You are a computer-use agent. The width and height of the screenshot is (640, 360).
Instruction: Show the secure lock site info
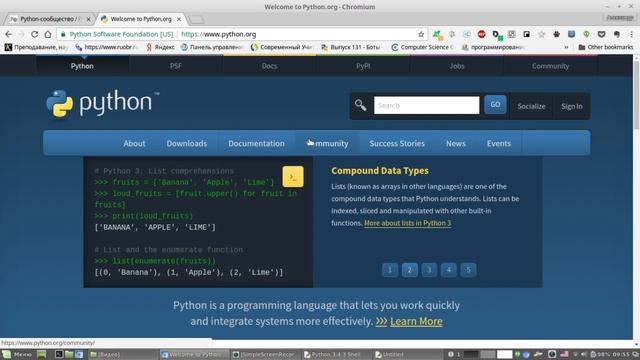[x=63, y=34]
